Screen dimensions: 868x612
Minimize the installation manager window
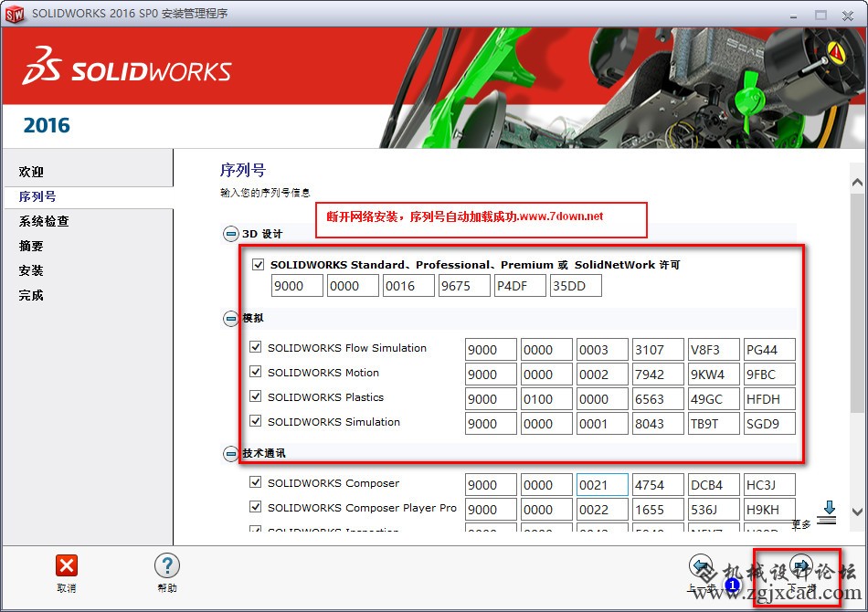click(x=793, y=16)
